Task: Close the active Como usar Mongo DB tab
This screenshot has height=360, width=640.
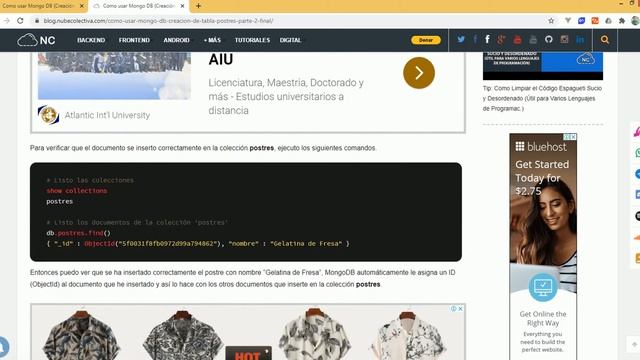Action: pos(182,6)
